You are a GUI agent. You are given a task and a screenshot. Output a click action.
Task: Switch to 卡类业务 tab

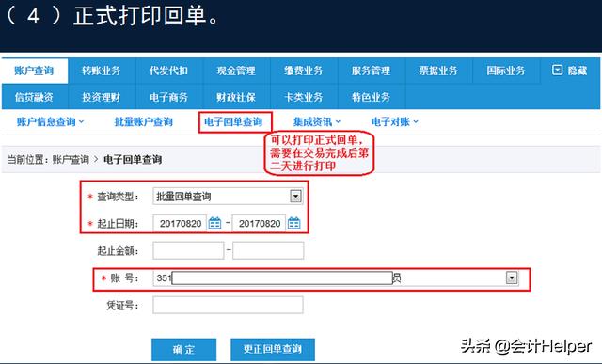[x=304, y=97]
